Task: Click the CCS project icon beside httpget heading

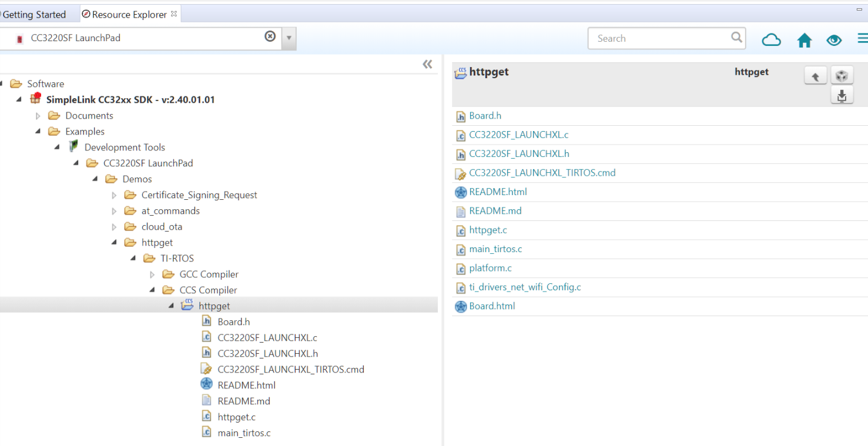Action: [x=461, y=72]
